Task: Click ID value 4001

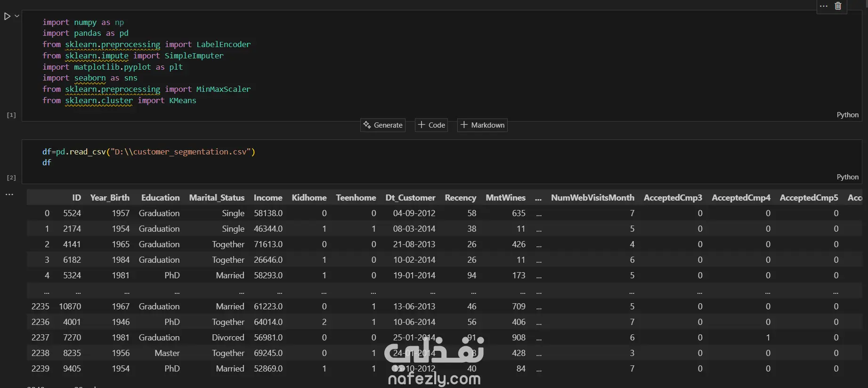Action: click(x=72, y=322)
